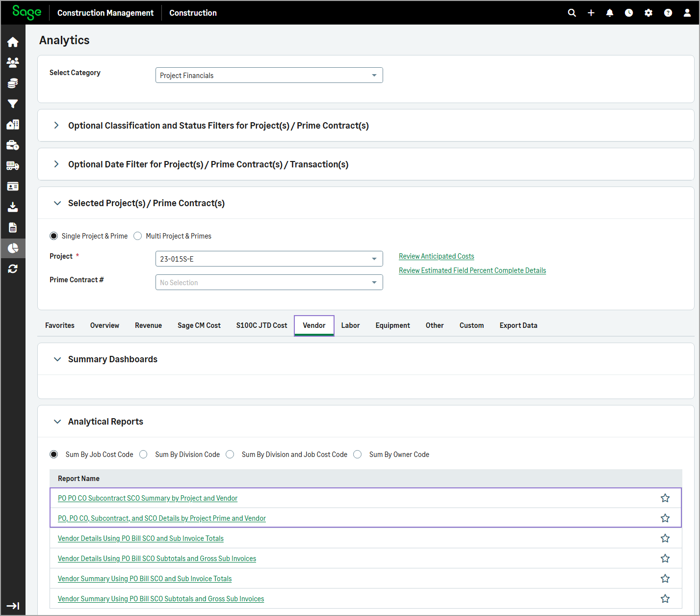Favorite Vendor Details Using PO Bill SCO and Sub Invoice Totals
Viewport: 700px width, 616px height.
click(x=665, y=538)
